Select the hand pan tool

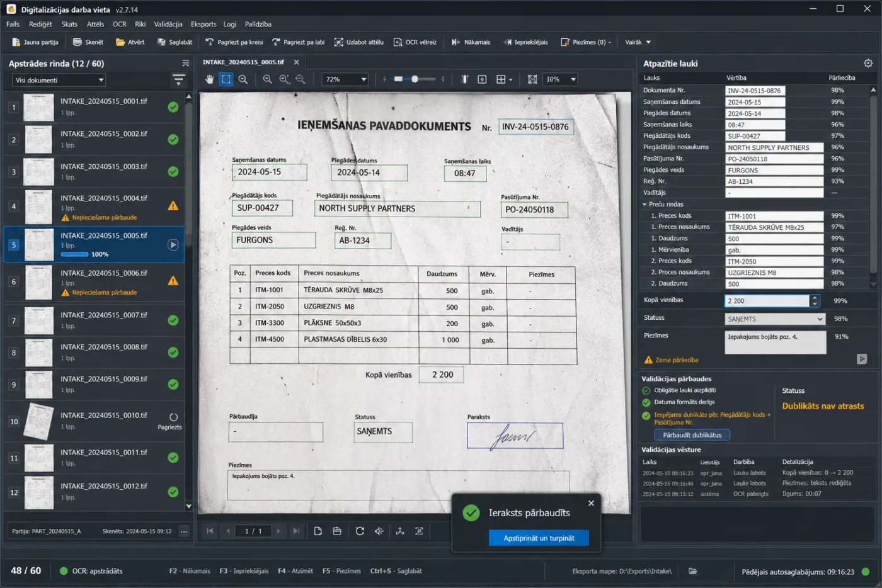pyautogui.click(x=210, y=79)
